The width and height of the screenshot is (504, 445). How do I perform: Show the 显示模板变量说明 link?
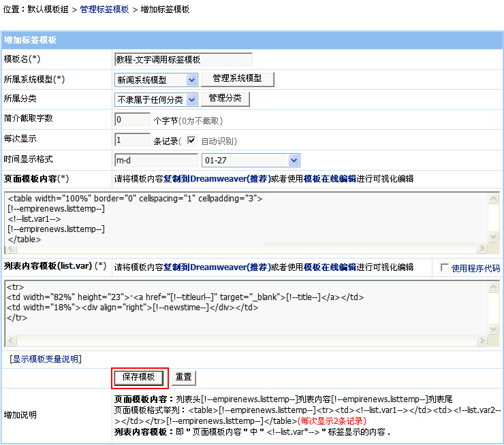(46, 359)
